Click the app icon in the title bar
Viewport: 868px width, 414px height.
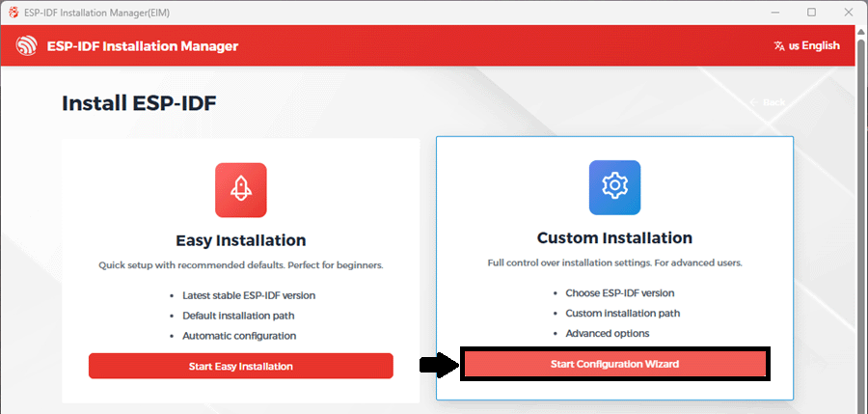(x=14, y=13)
